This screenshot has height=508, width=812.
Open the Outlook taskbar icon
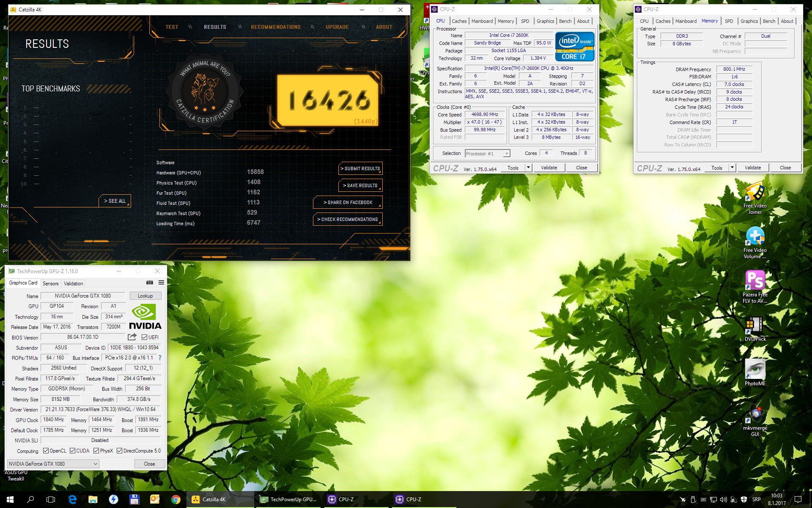(x=155, y=500)
